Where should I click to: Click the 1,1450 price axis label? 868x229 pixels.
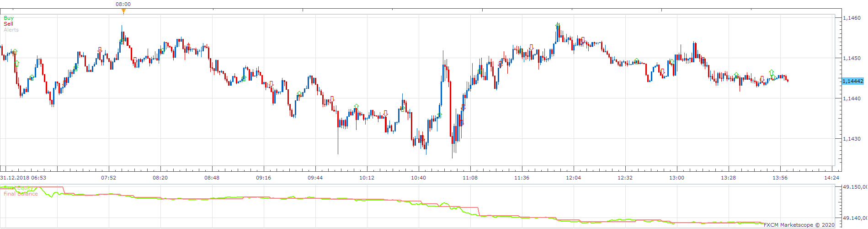coord(852,58)
